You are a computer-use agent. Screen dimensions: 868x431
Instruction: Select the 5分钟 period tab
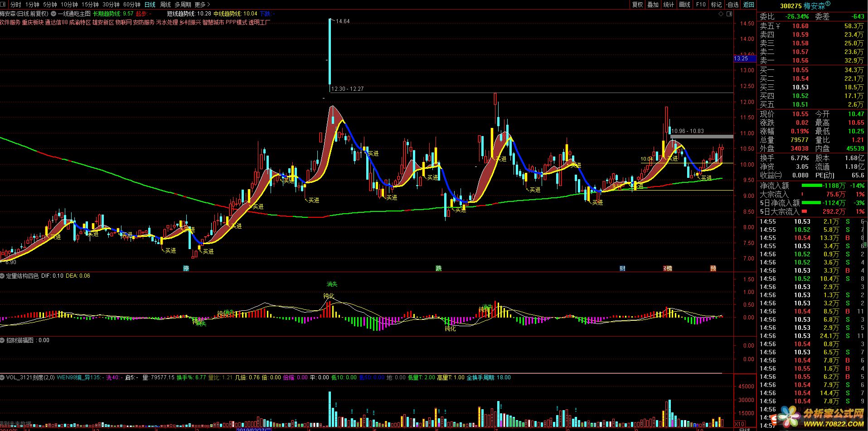point(50,5)
